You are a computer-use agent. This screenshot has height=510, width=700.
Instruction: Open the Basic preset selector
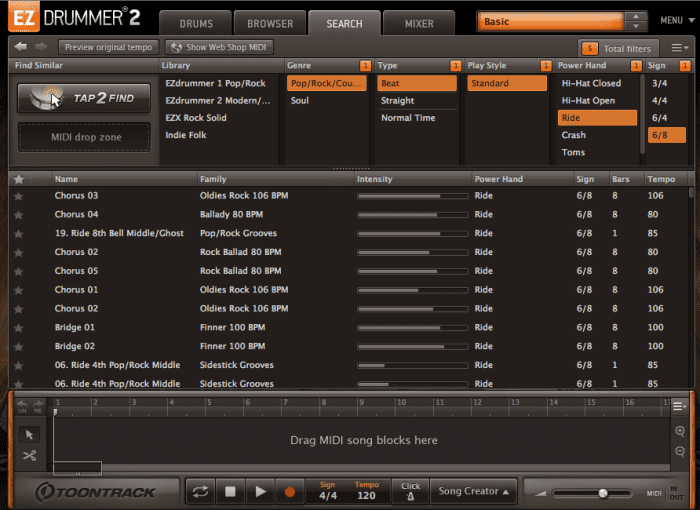pos(550,21)
